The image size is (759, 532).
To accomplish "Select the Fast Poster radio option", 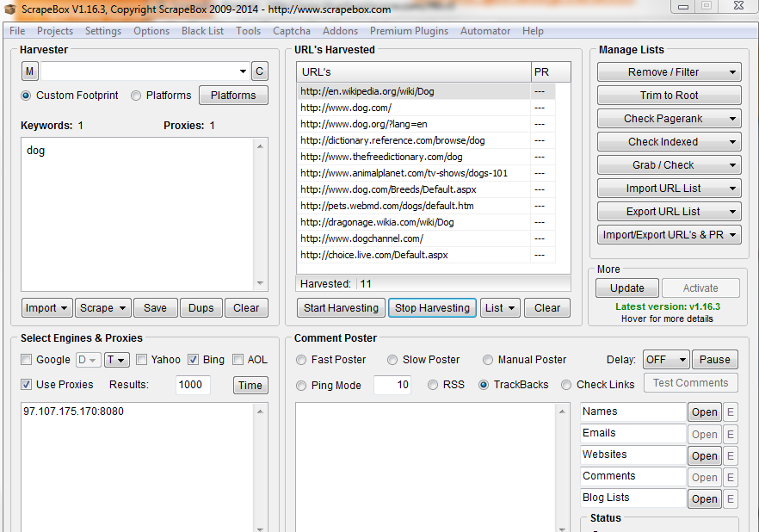I will click(x=301, y=360).
